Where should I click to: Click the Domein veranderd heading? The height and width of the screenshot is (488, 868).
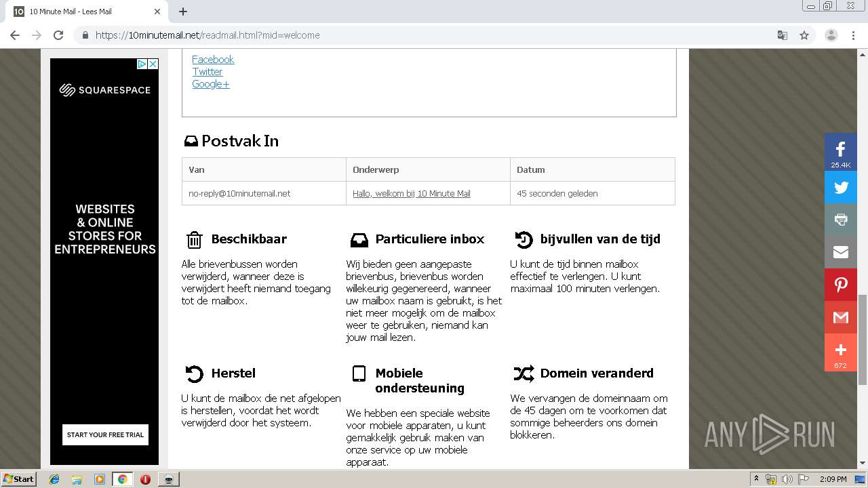[597, 373]
